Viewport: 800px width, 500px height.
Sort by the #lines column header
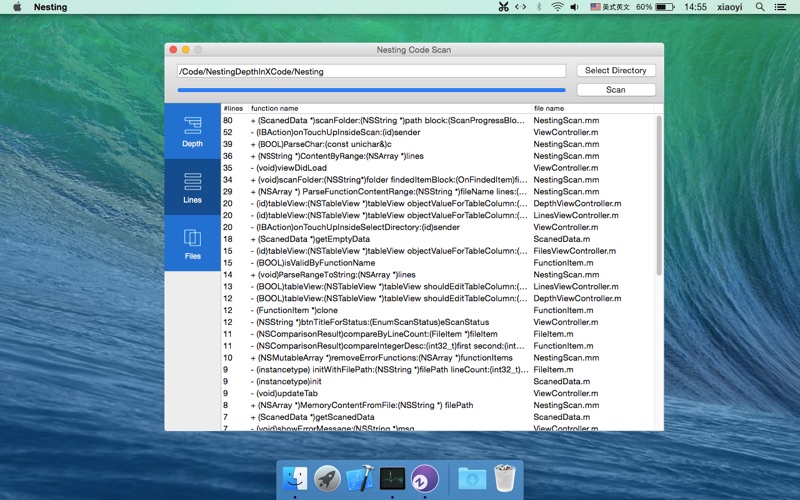(234, 108)
